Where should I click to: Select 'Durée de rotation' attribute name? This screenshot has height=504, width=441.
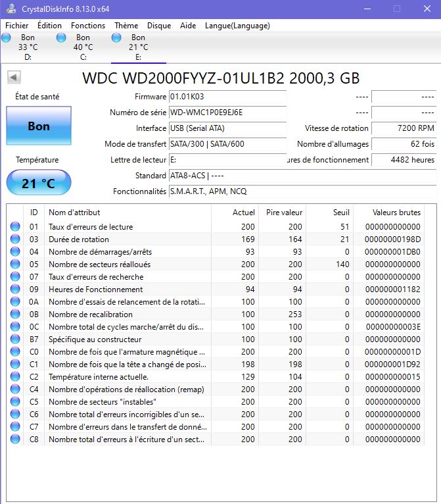pos(79,239)
